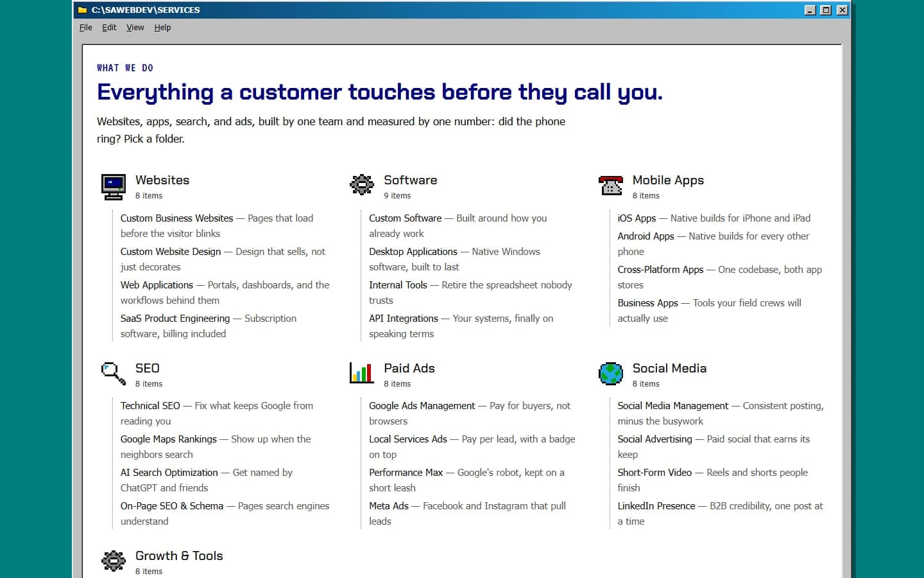This screenshot has width=924, height=578.
Task: Select the Web Applications link
Action: (157, 285)
